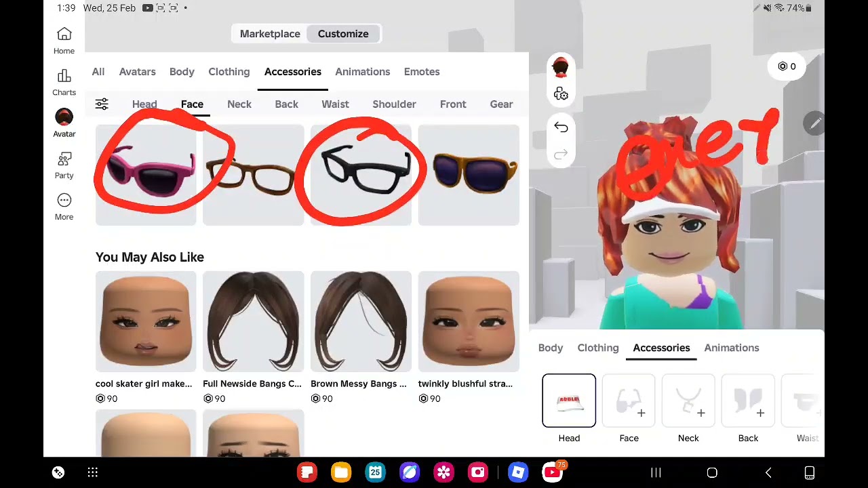The height and width of the screenshot is (488, 868).
Task: Open the Robux balance indicator
Action: tap(787, 66)
